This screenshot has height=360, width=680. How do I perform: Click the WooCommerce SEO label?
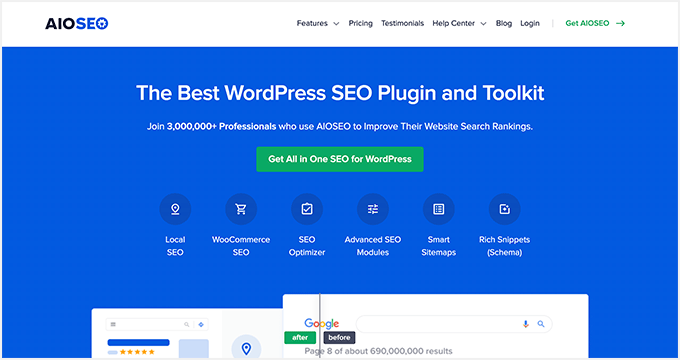[241, 246]
